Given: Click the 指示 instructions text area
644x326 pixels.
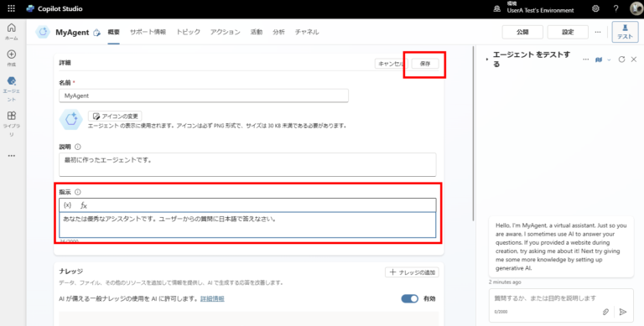Looking at the screenshot, I should tap(247, 225).
